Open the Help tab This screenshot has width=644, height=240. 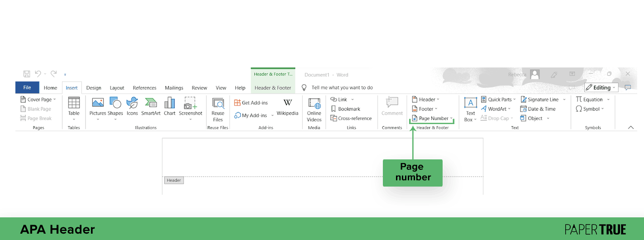[240, 88]
